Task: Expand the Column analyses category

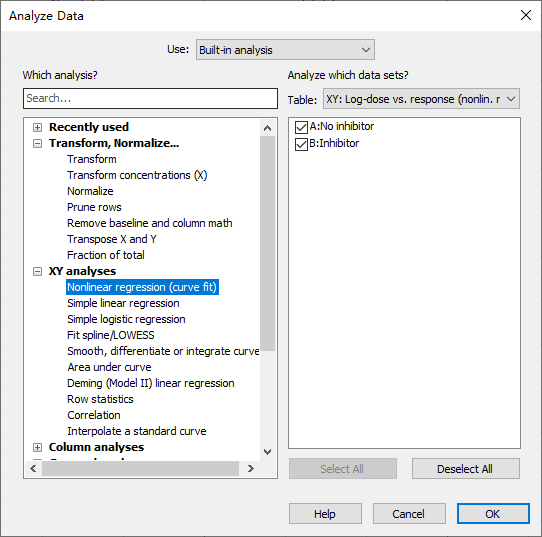Action: [x=37, y=448]
